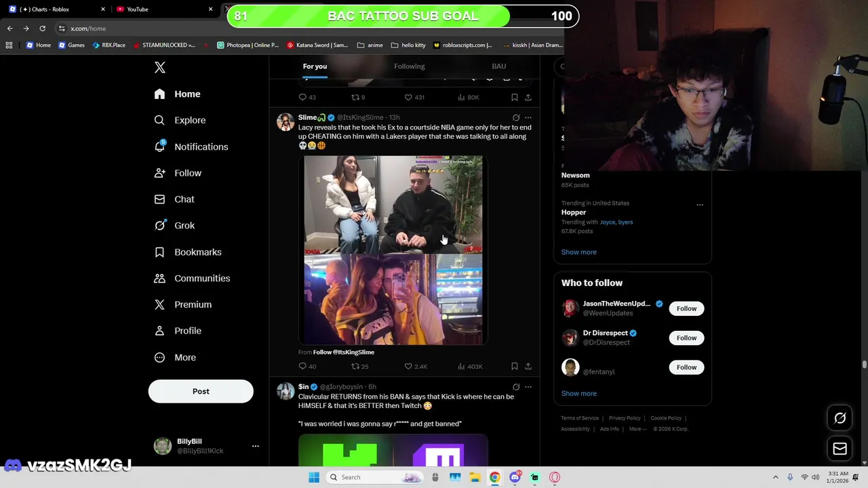
Task: Open Grok explain on $in post
Action: [x=516, y=387]
